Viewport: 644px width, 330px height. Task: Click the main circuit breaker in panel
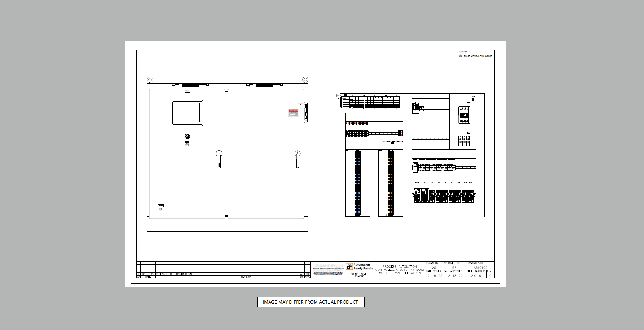click(464, 115)
